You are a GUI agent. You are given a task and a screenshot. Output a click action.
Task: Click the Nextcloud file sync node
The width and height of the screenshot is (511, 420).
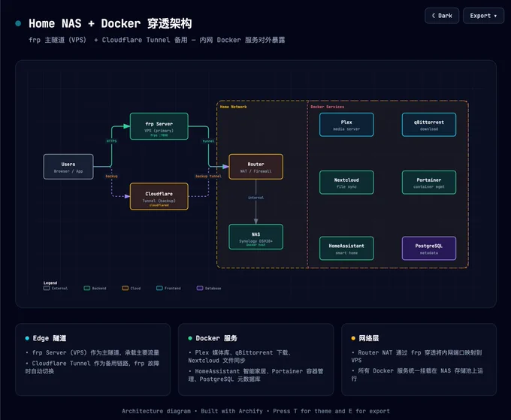click(x=346, y=183)
